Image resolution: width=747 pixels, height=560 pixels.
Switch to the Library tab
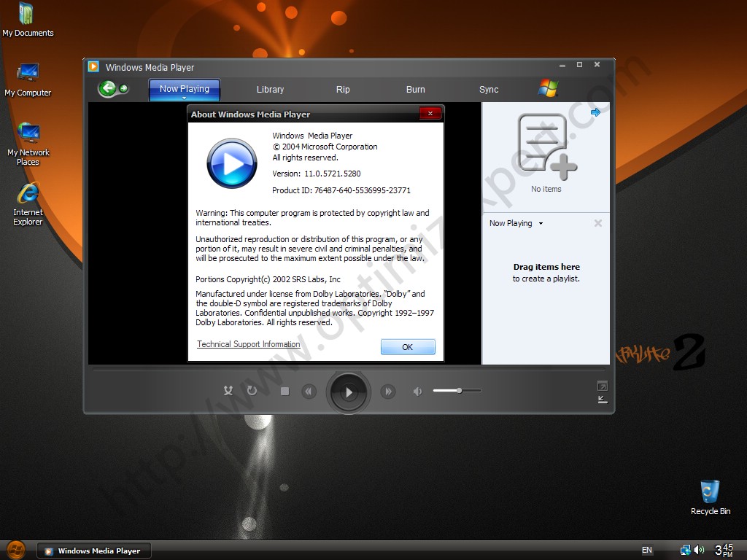coord(270,90)
